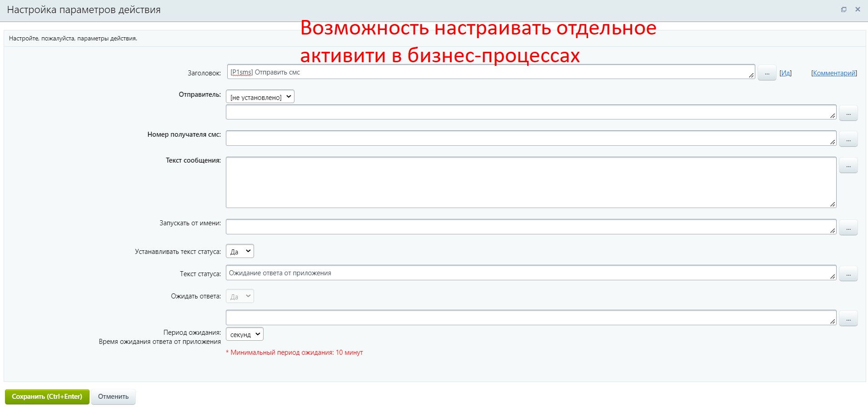The image size is (868, 407).
Task: Expand the Устанавливать текст статуса dropdown
Action: coord(240,252)
